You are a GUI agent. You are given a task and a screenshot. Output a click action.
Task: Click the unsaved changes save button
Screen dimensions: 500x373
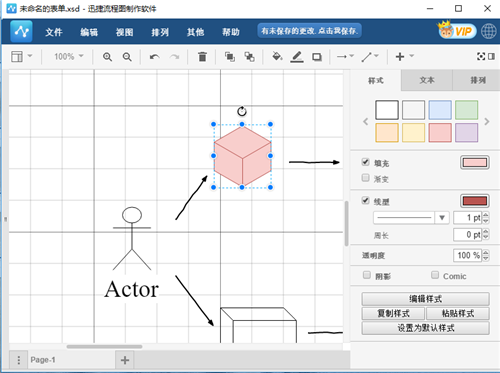[x=310, y=31]
